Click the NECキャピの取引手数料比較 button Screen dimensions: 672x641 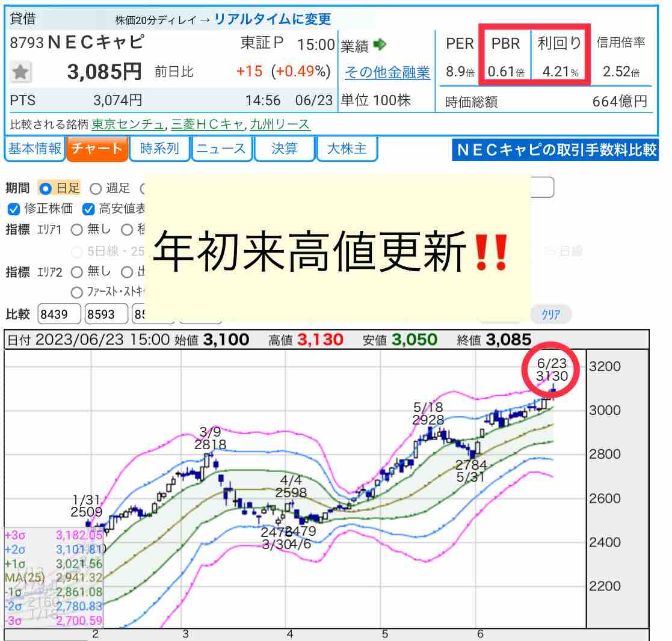coord(555,150)
